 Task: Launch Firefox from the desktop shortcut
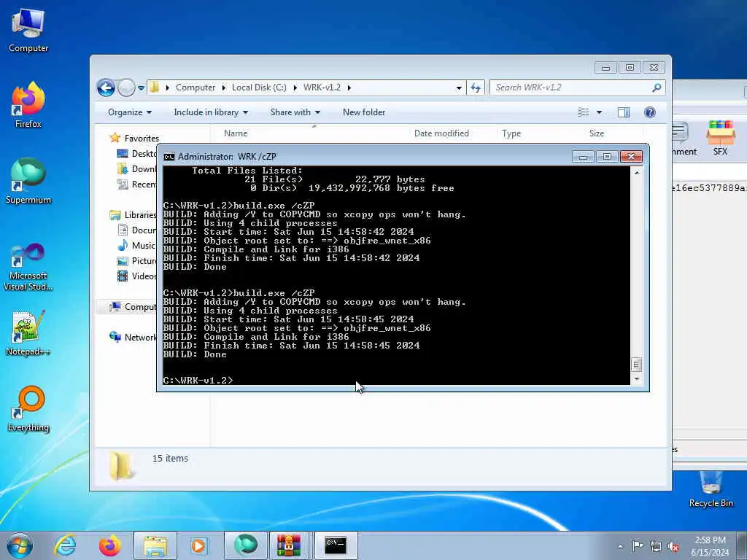point(28,106)
